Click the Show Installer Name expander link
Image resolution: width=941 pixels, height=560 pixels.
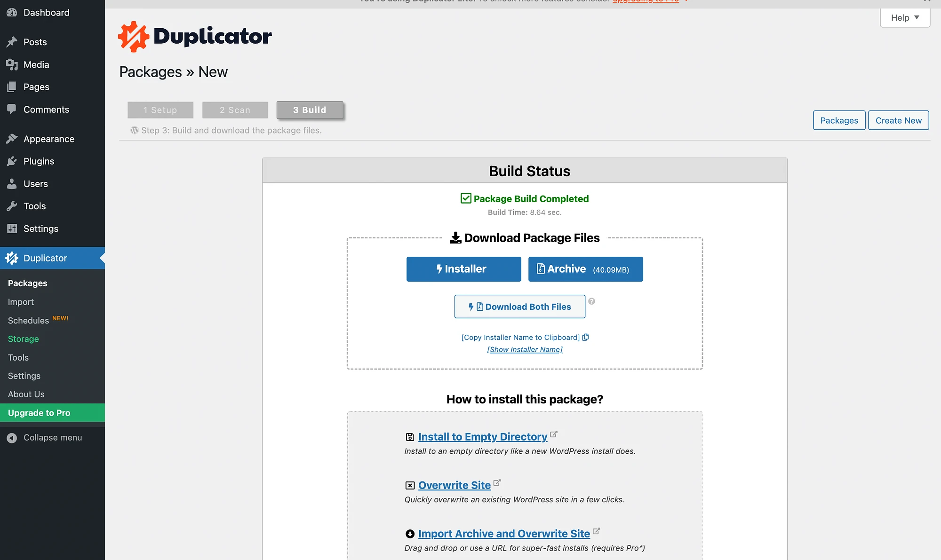pyautogui.click(x=524, y=349)
